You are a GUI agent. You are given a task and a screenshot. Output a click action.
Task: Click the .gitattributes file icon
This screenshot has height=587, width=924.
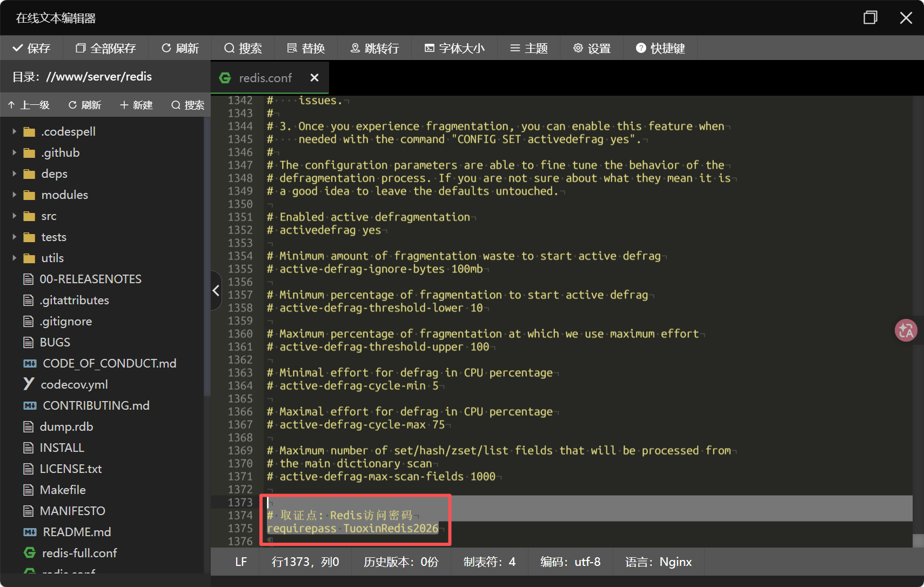pos(29,300)
